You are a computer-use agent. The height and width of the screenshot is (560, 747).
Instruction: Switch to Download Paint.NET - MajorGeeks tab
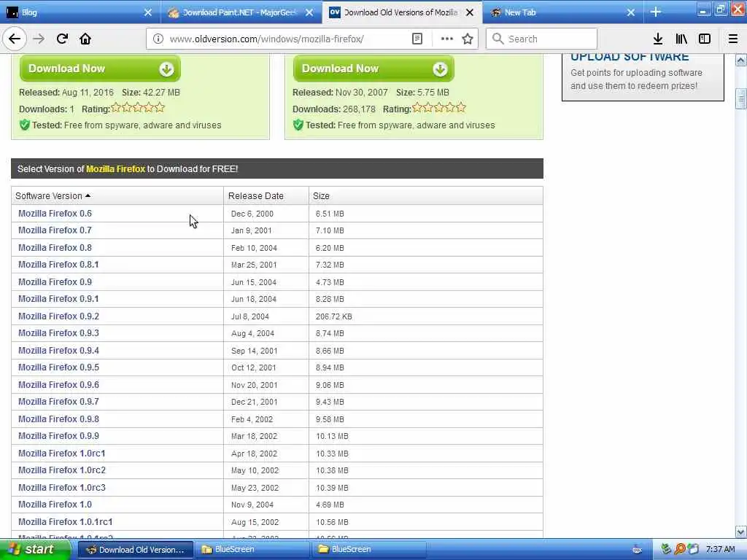click(241, 12)
